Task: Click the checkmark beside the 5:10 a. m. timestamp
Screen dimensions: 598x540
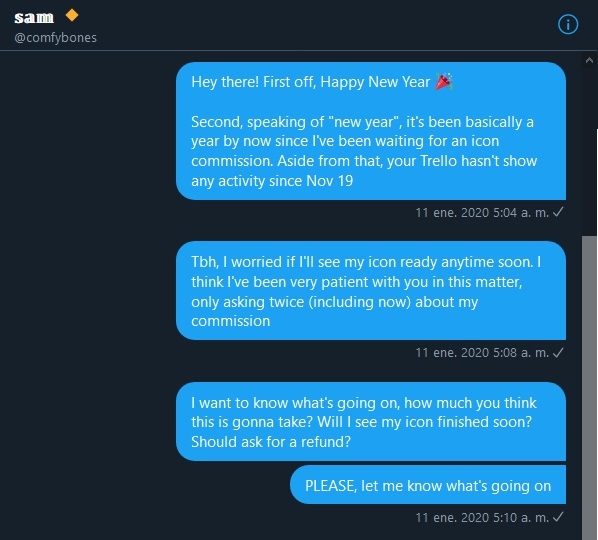Action: point(558,517)
